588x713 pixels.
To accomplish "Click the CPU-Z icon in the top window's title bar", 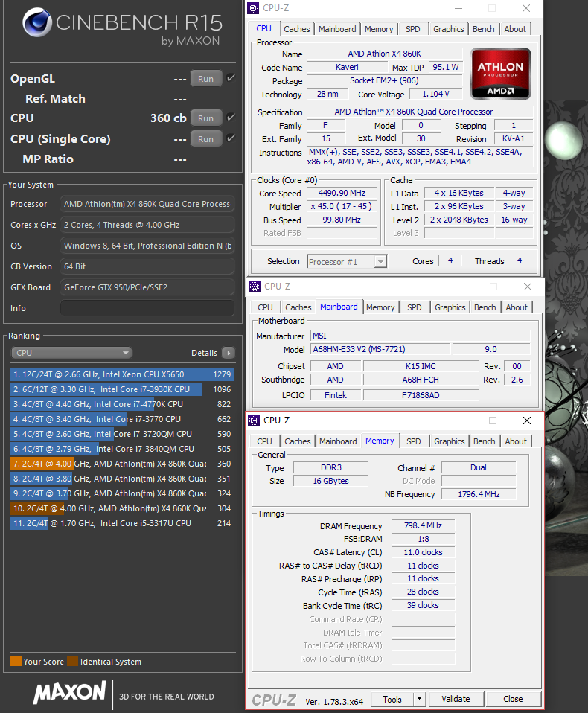I will 253,8.
